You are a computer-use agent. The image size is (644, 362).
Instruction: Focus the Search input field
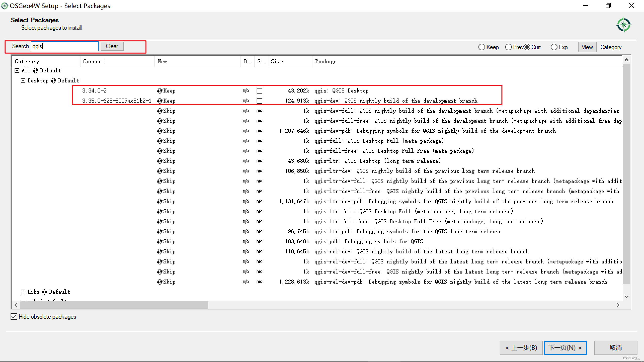tap(65, 46)
